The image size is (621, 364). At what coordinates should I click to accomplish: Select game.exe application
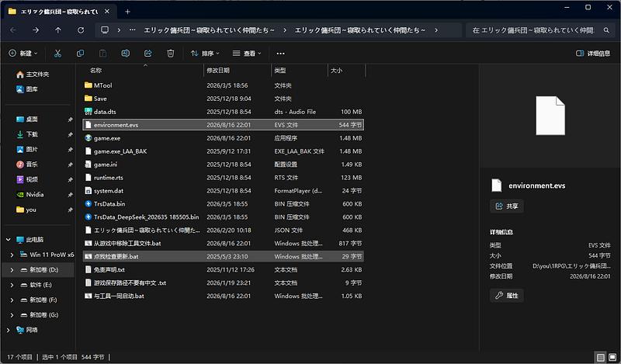(x=224, y=138)
